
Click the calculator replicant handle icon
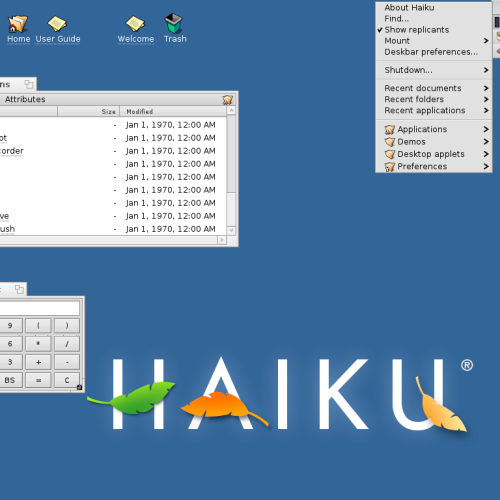79,387
